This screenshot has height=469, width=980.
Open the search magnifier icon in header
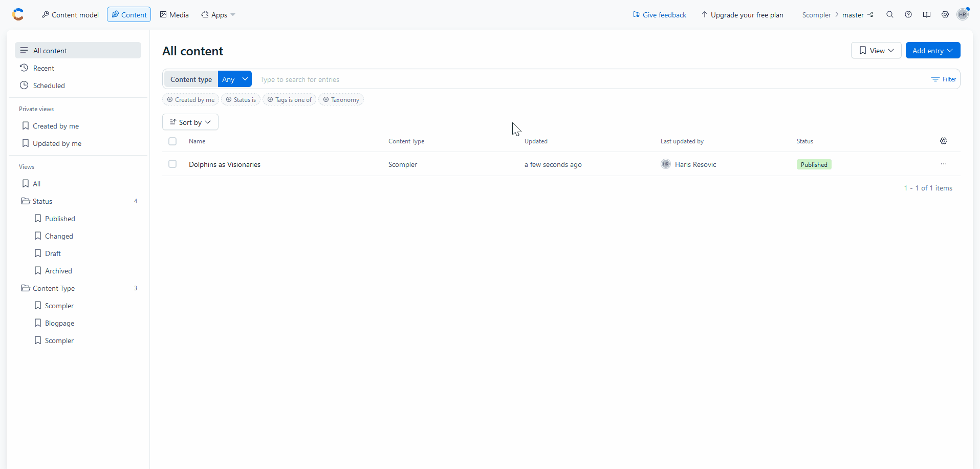pos(890,15)
